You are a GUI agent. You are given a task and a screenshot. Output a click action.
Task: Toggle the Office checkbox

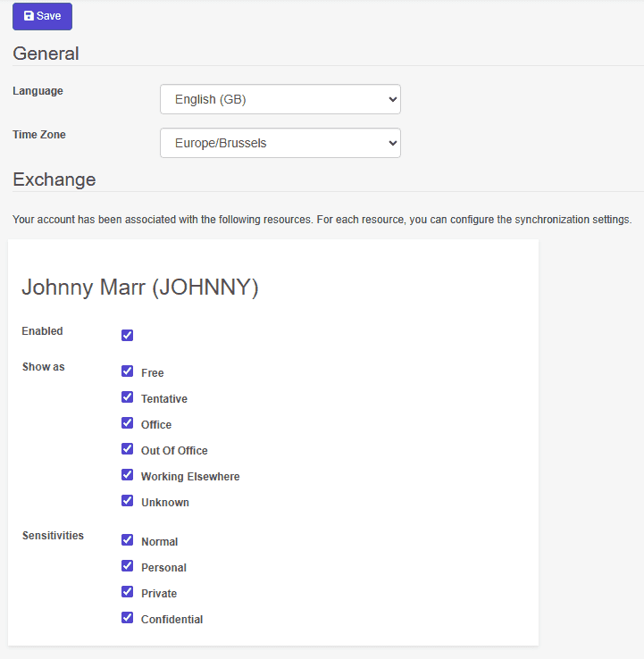(x=127, y=422)
